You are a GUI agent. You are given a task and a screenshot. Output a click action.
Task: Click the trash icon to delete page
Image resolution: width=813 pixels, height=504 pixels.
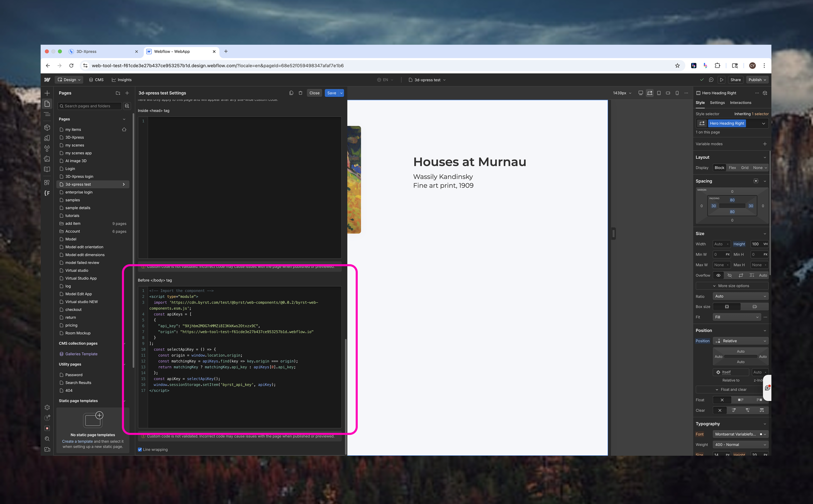300,93
